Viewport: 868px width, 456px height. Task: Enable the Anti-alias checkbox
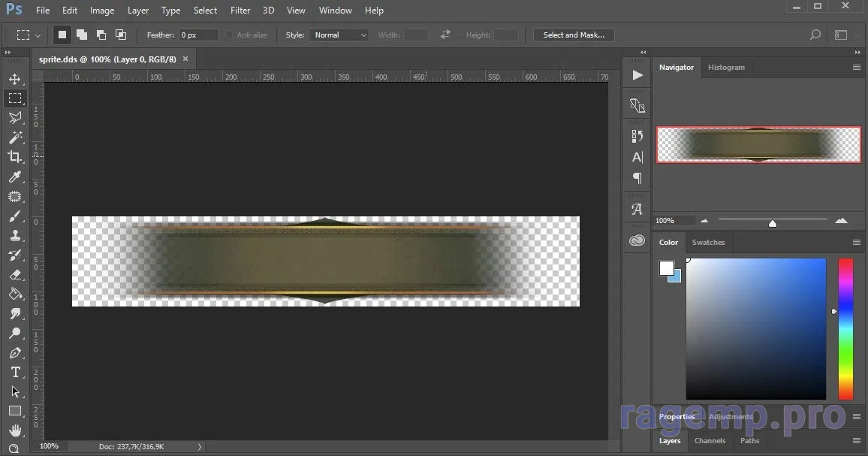click(x=230, y=35)
